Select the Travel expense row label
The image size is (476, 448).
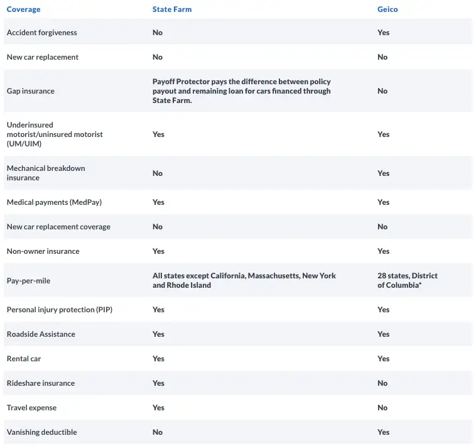click(31, 408)
